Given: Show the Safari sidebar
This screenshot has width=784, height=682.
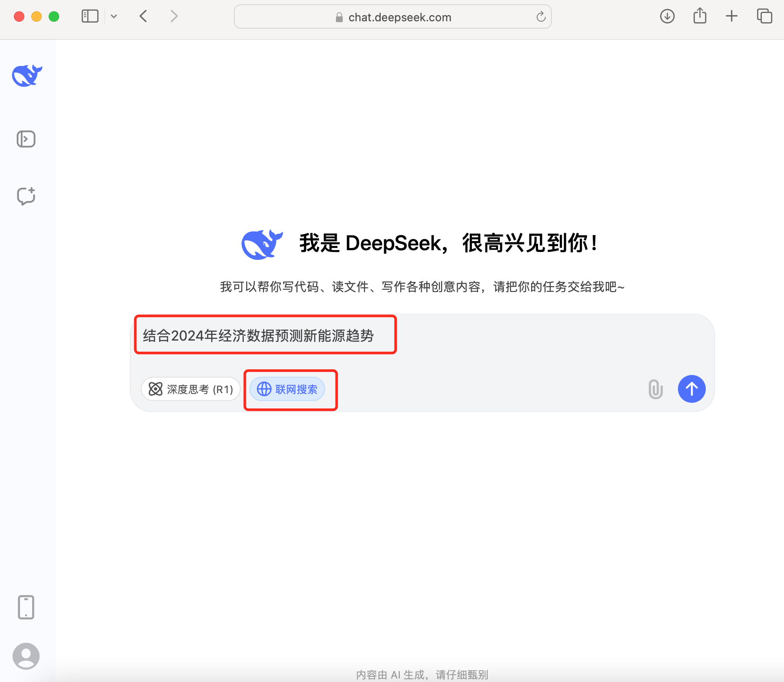Looking at the screenshot, I should tap(90, 17).
